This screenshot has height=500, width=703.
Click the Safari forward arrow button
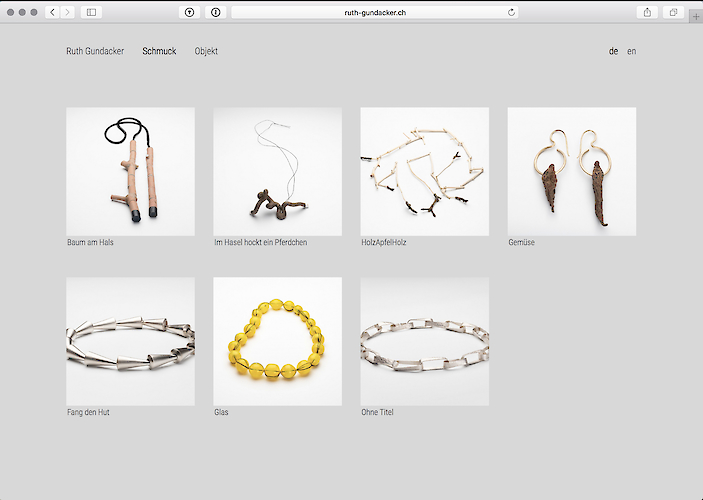(x=67, y=12)
